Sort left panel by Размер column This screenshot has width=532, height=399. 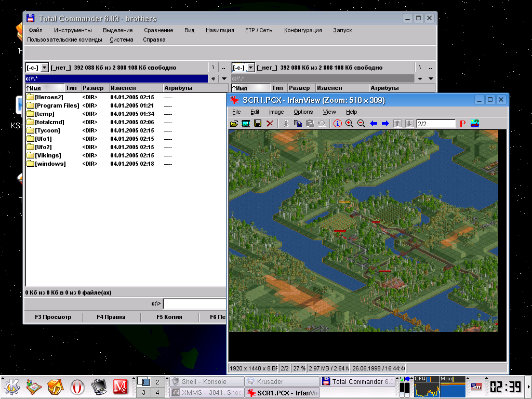(x=95, y=88)
